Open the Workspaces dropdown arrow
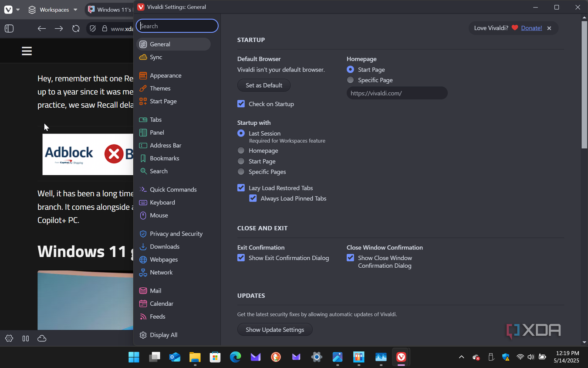This screenshot has height=368, width=588. pyautogui.click(x=75, y=10)
